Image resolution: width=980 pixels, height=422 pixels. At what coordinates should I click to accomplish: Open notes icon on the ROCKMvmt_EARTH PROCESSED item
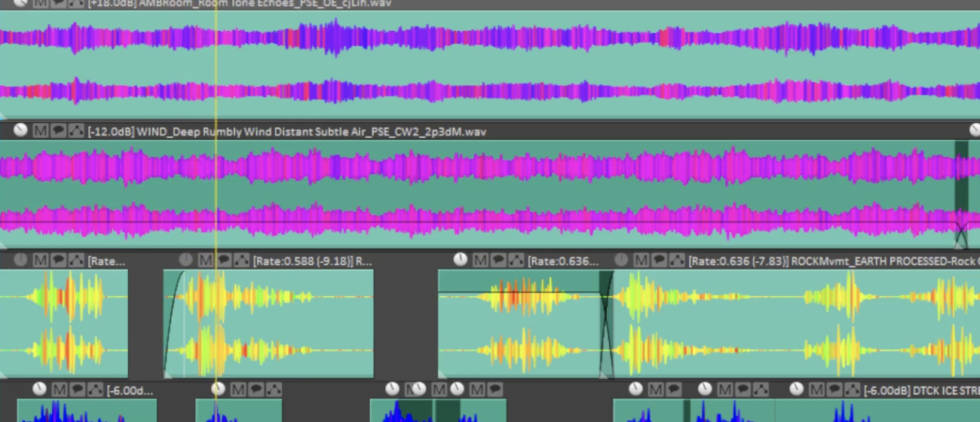658,261
